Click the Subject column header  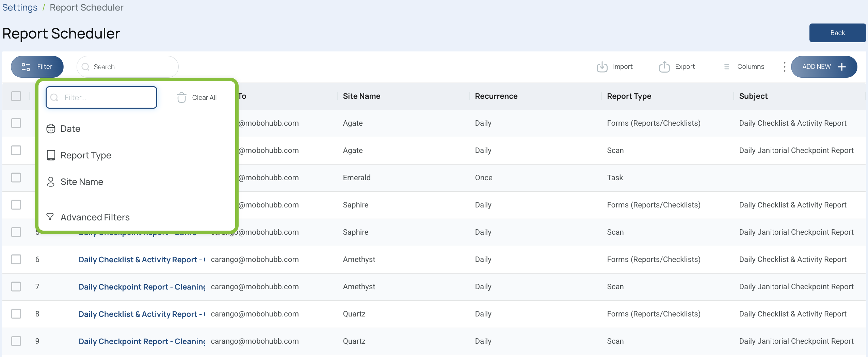[753, 96]
